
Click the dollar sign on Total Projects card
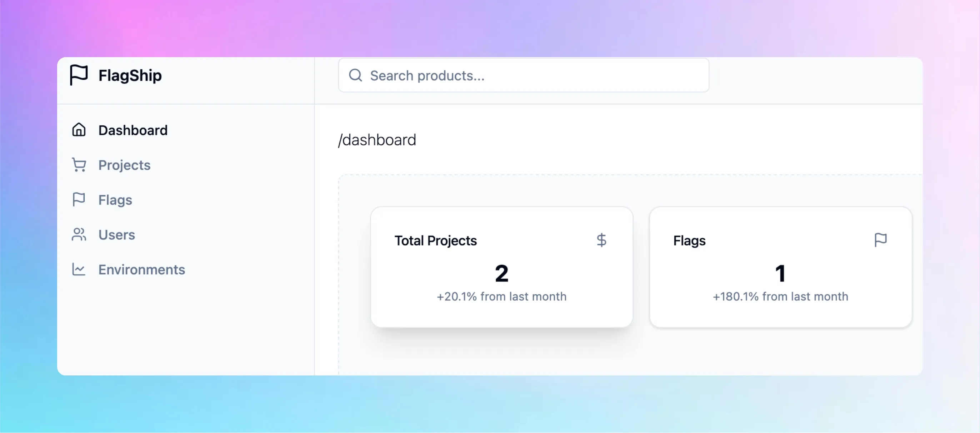pyautogui.click(x=601, y=240)
